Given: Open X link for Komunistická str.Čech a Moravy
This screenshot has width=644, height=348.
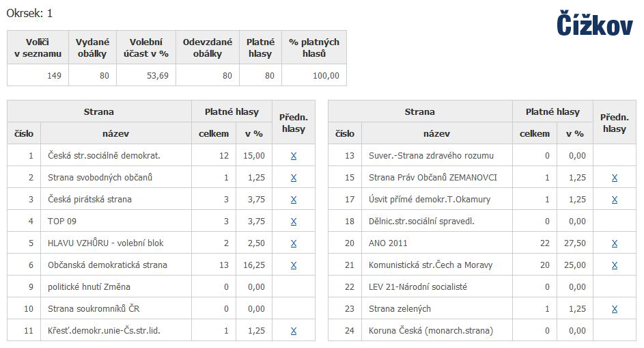Looking at the screenshot, I should point(615,265).
